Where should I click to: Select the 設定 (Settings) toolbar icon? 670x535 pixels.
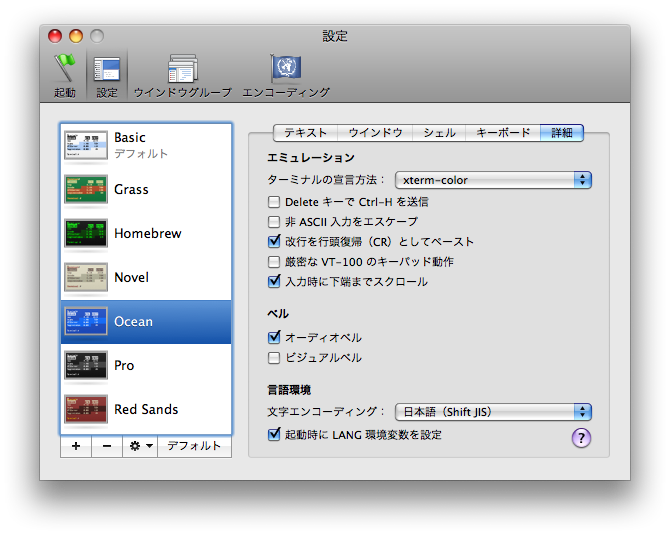tap(106, 75)
